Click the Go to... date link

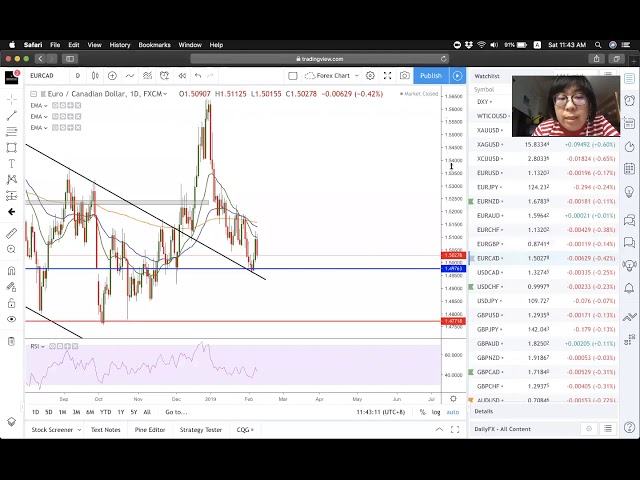176,412
